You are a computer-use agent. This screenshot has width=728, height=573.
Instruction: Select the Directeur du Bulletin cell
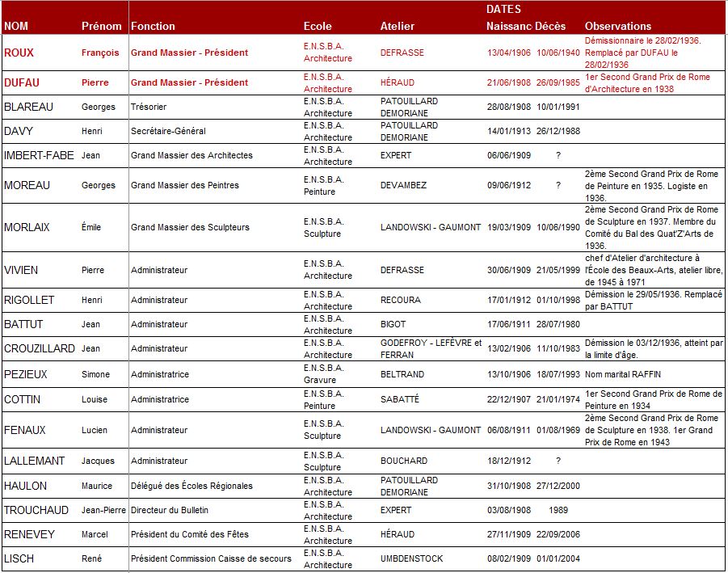(x=170, y=510)
